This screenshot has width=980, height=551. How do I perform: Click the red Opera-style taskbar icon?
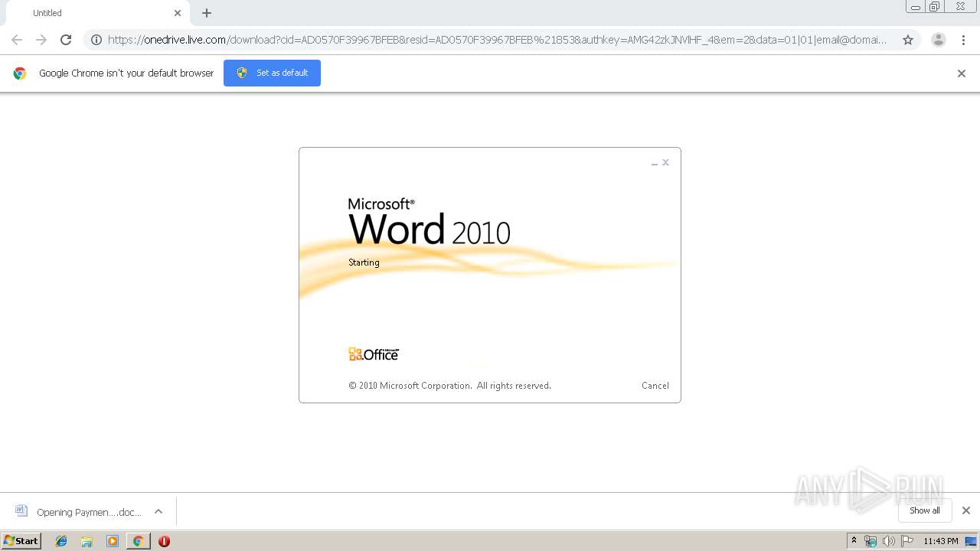click(164, 541)
